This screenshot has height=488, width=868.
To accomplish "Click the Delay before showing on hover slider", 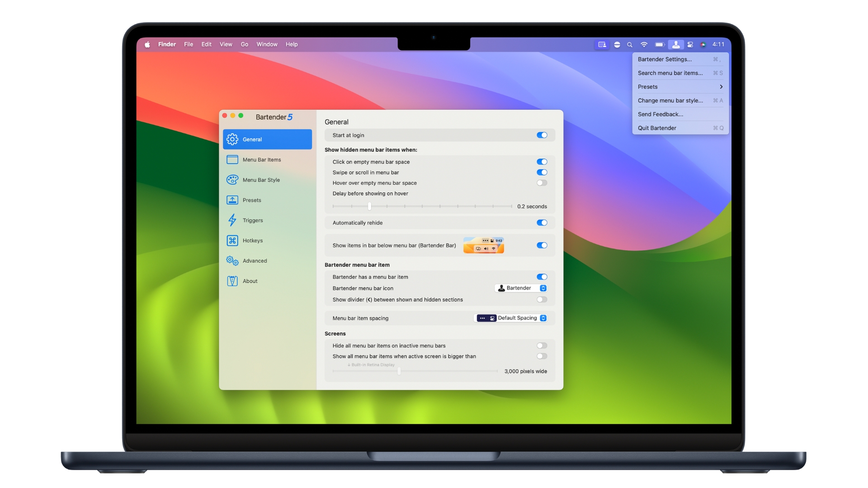I will (x=422, y=206).
